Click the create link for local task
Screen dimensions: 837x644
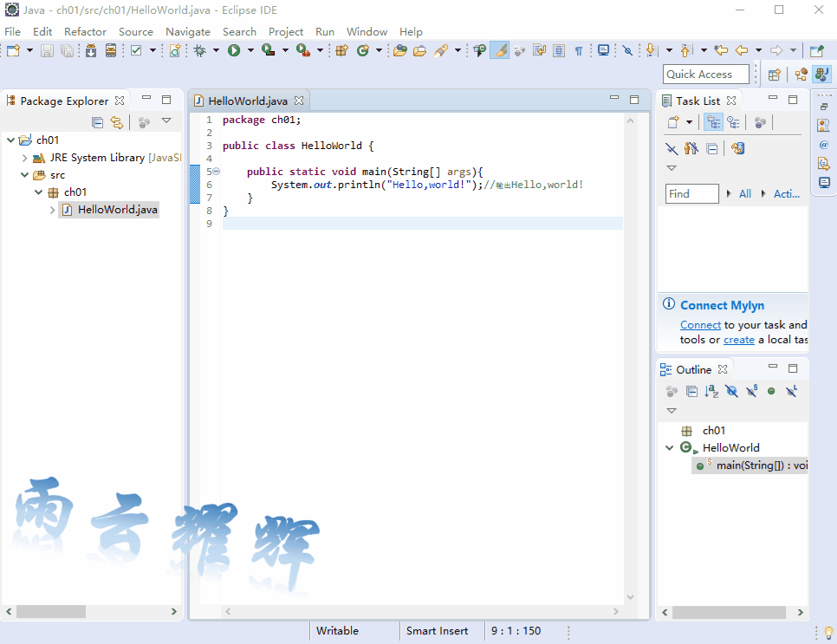coord(738,340)
